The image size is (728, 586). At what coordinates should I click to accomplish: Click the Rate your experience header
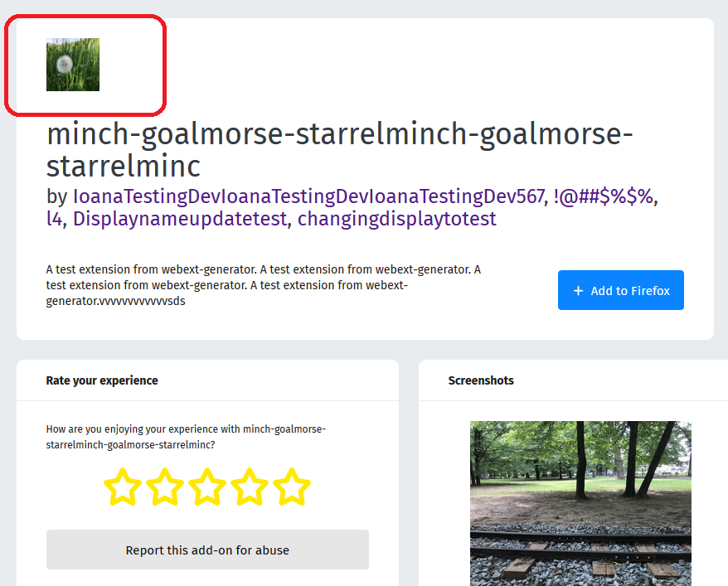click(102, 380)
